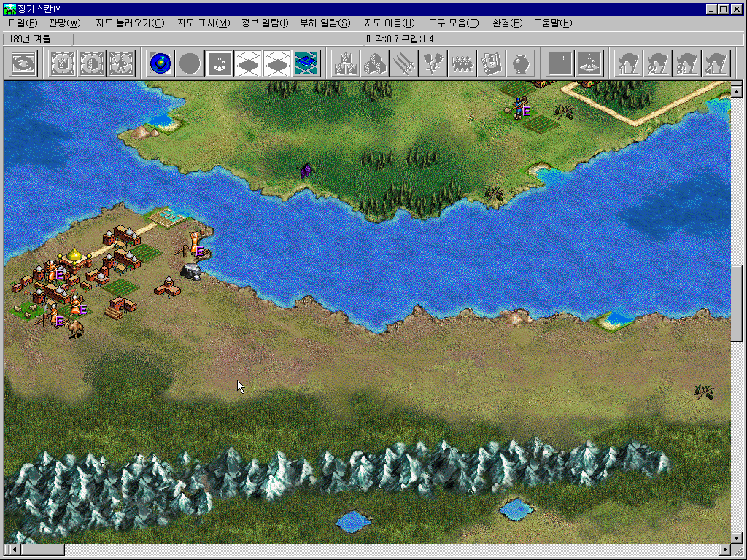This screenshot has width=747, height=560.
Task: Open the 도움말(H) menu
Action: click(x=553, y=23)
